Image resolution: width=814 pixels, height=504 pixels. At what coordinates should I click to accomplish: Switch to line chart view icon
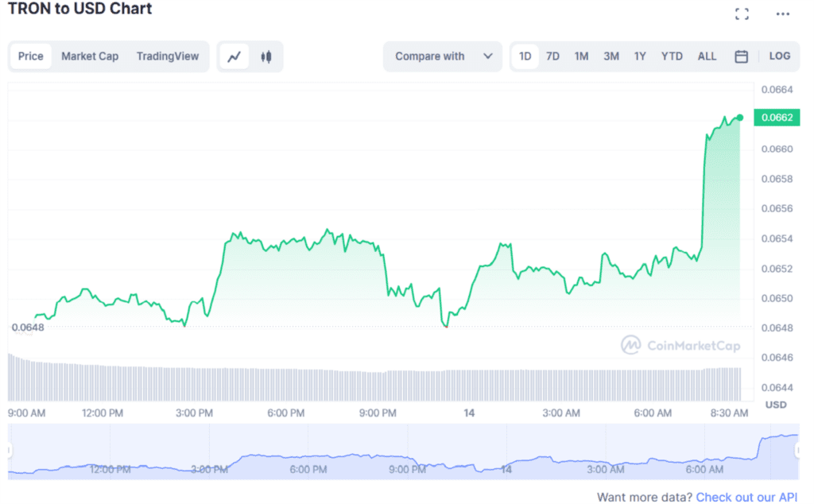pos(235,56)
